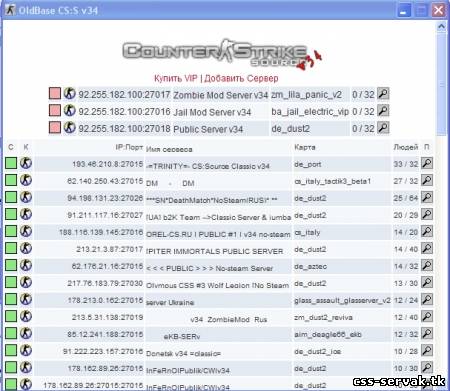Click red status square of Public Server v34
The width and height of the screenshot is (450, 391).
pos(55,128)
